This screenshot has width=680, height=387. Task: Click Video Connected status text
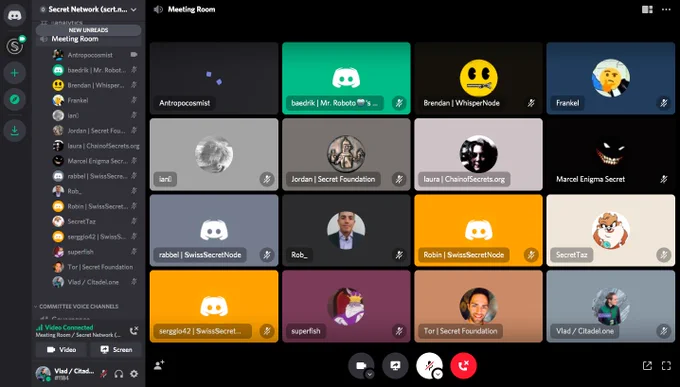tap(69, 328)
